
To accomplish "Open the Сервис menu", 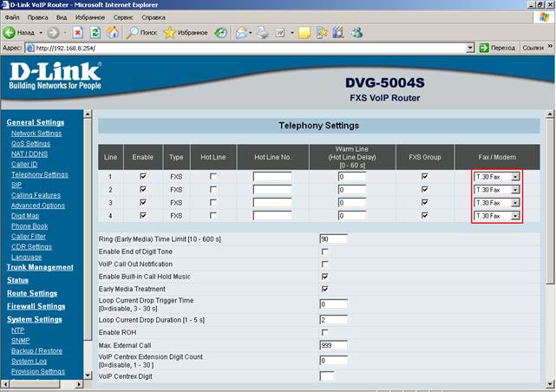I will point(123,16).
